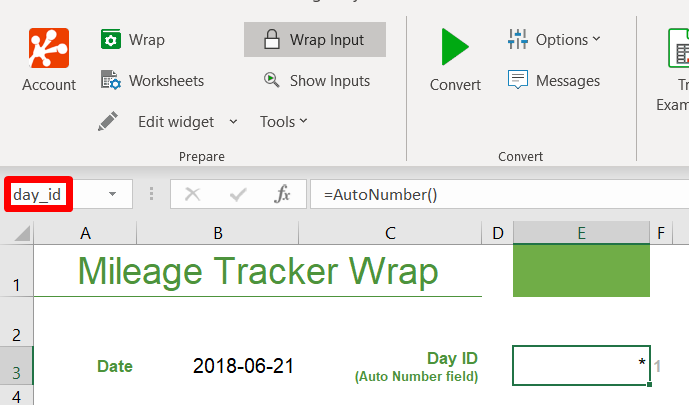This screenshot has width=689, height=405.
Task: Select column E header
Action: 581,233
